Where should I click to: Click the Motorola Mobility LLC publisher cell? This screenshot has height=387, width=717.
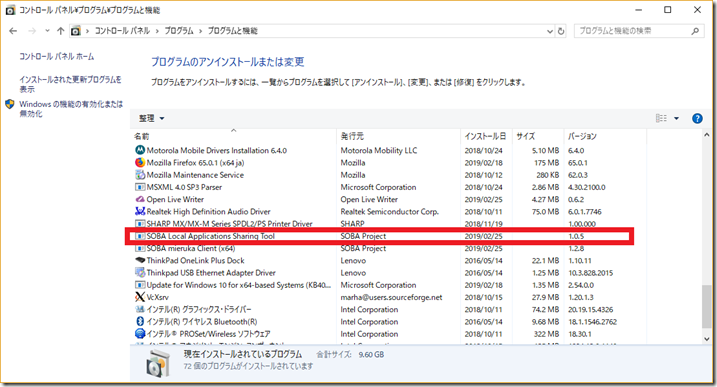pos(379,150)
